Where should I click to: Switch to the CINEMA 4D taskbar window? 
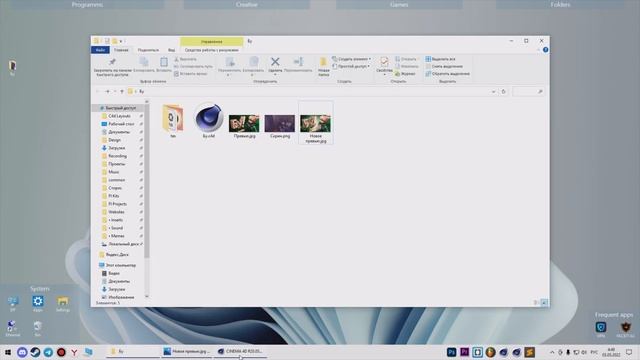241,351
